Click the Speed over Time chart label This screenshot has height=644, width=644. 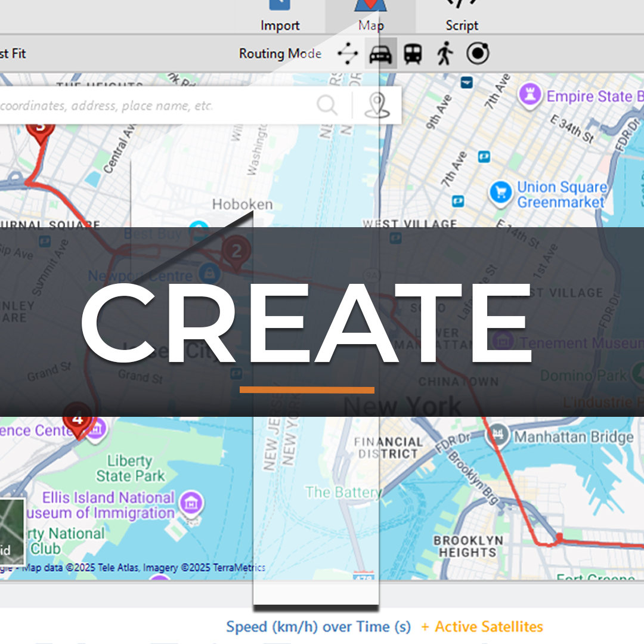pos(318,627)
